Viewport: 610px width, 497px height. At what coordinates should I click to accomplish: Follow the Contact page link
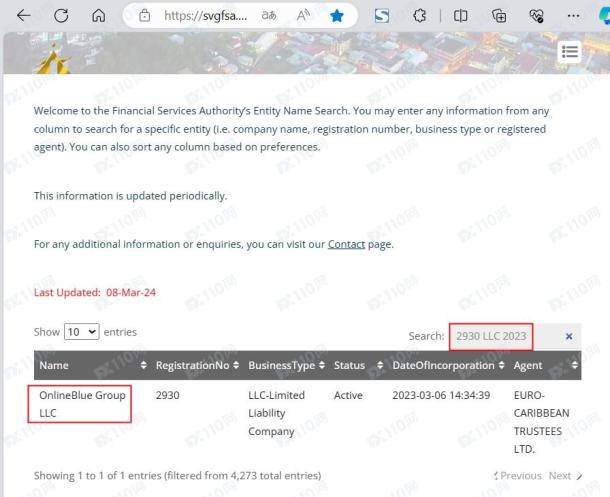point(346,244)
